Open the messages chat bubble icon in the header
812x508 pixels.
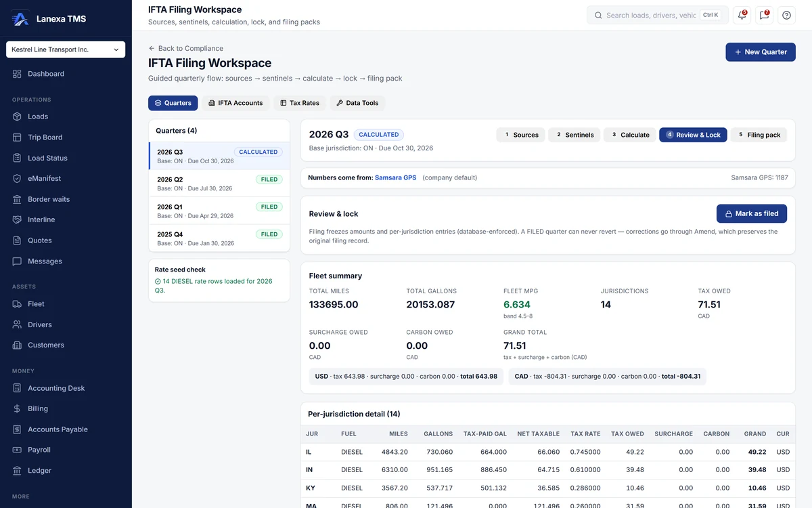tap(765, 15)
